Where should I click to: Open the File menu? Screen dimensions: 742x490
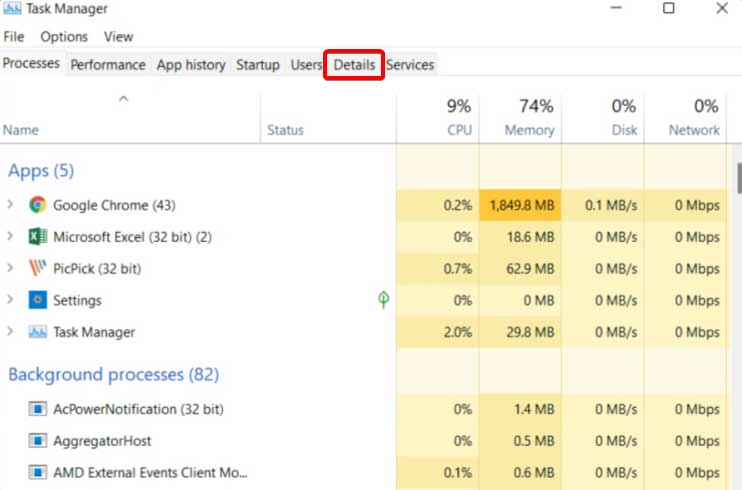(x=13, y=37)
